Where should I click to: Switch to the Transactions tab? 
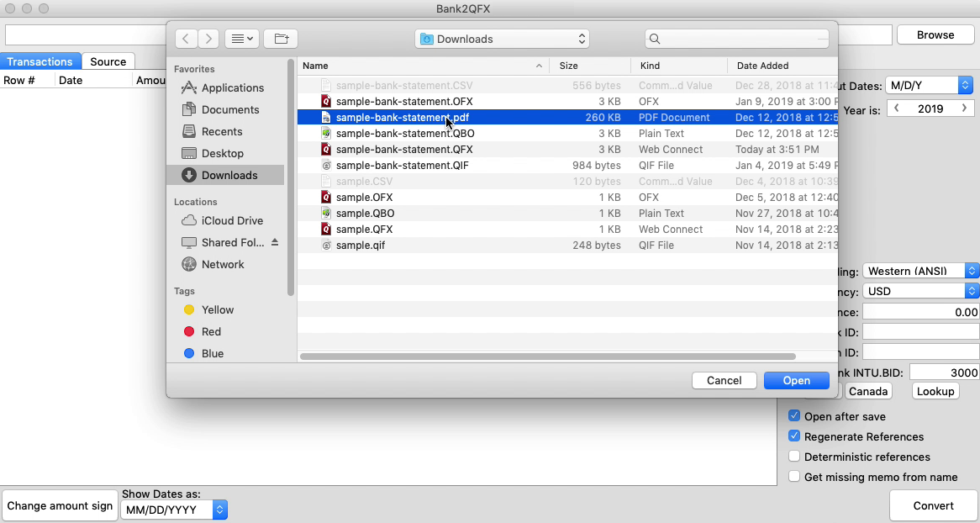pos(40,61)
